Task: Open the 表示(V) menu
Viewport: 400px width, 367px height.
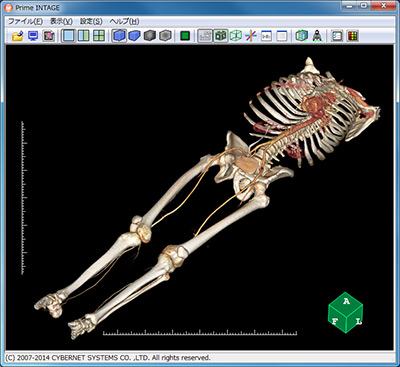Action: [x=61, y=21]
